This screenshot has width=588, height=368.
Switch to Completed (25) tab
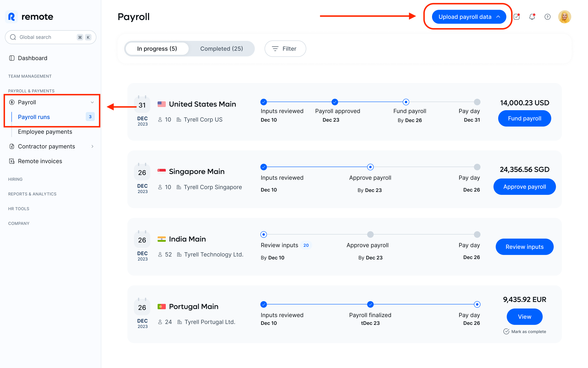pyautogui.click(x=221, y=49)
